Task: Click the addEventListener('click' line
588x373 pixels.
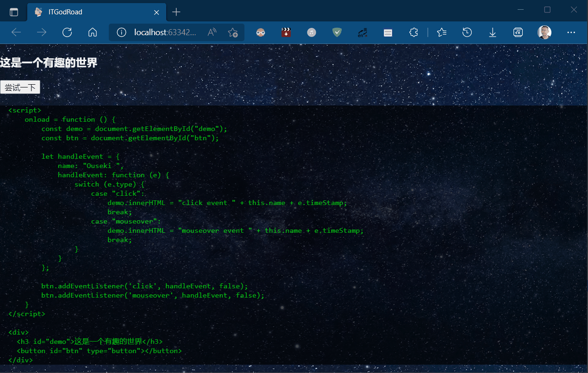Action: coord(145,286)
